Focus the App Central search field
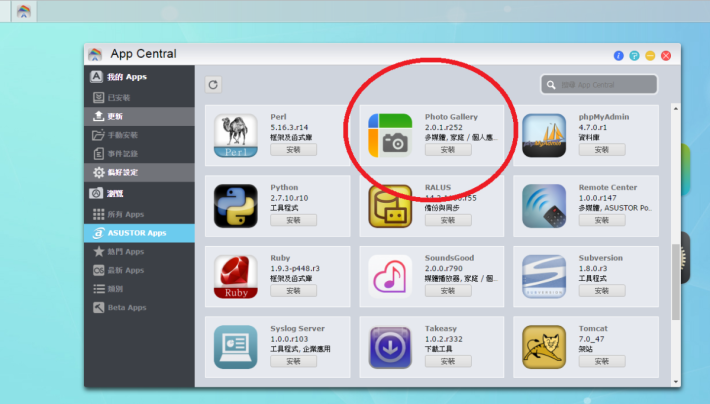Screen dimensions: 710x404 599,85
